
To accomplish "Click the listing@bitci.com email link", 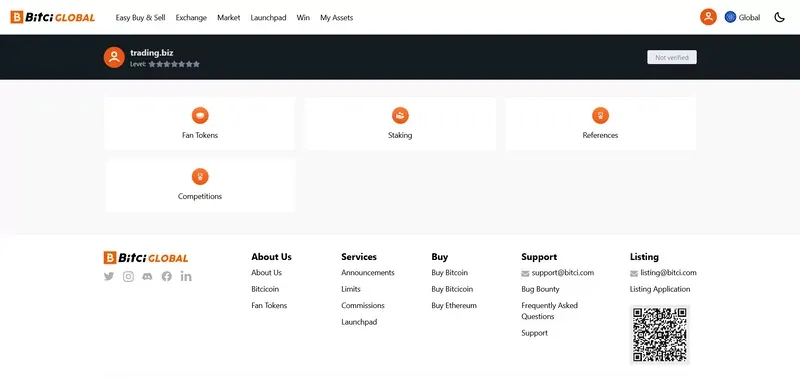I will coord(668,273).
